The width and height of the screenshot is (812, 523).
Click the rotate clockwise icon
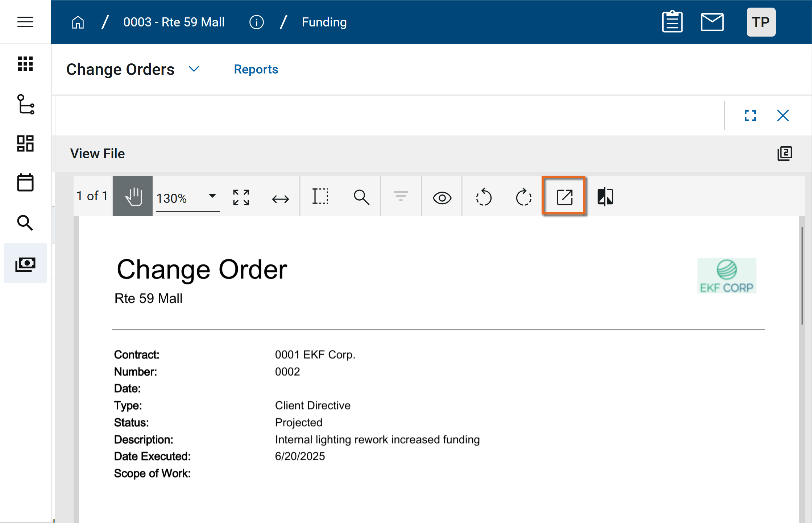pos(523,197)
